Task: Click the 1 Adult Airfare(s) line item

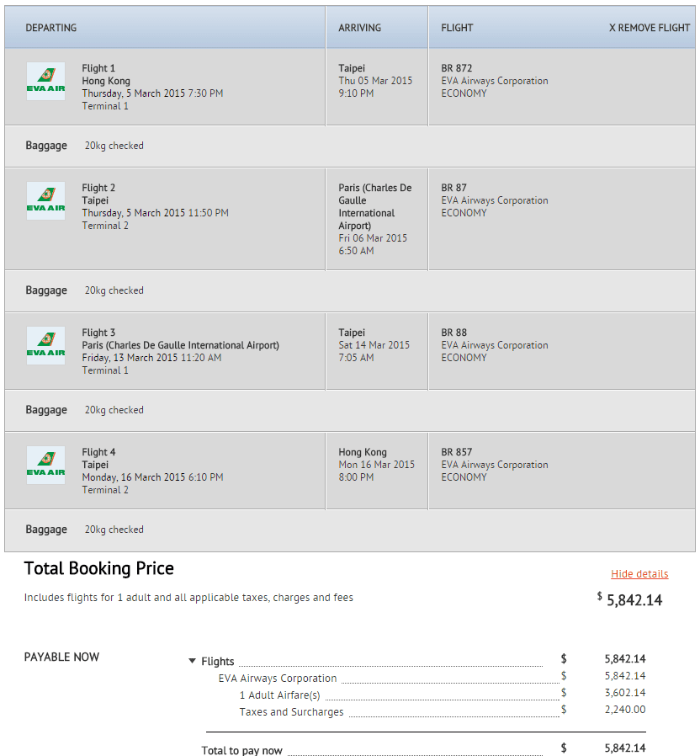Action: [280, 695]
